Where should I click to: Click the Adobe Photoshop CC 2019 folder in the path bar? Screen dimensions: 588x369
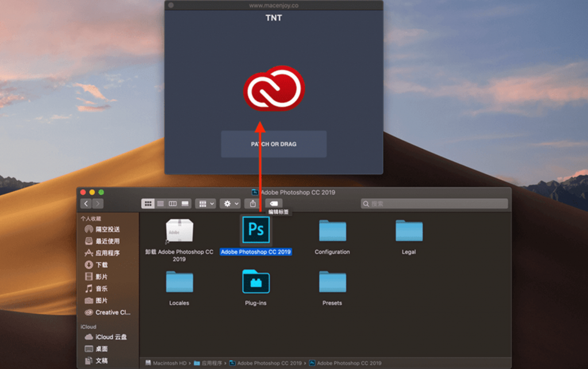[265, 363]
